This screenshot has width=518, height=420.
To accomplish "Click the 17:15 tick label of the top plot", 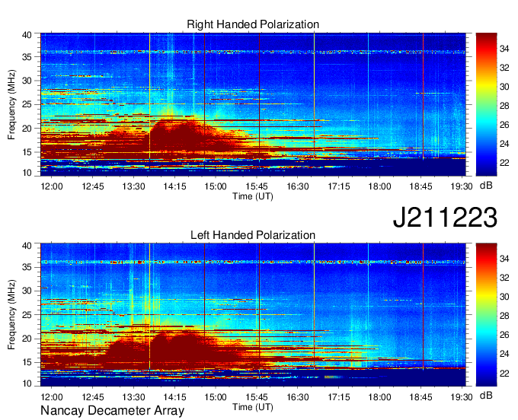I will click(339, 186).
